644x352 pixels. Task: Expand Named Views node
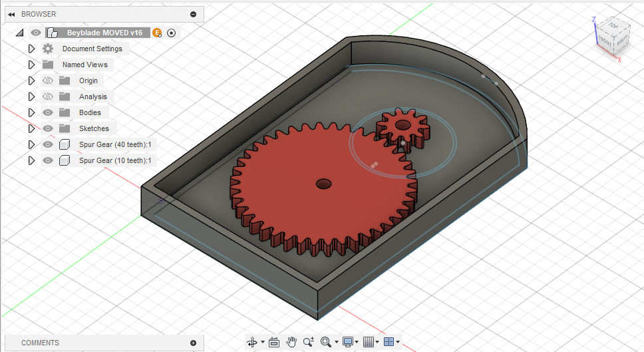32,65
